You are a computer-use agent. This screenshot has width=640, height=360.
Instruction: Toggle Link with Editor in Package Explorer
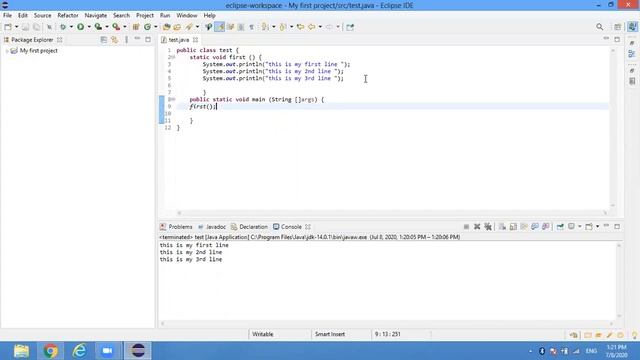115,40
